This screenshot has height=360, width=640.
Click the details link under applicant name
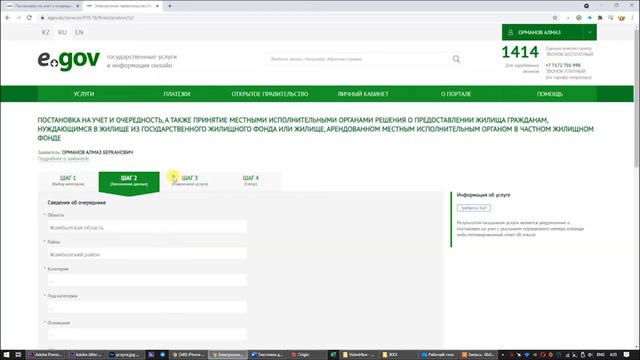click(x=63, y=158)
